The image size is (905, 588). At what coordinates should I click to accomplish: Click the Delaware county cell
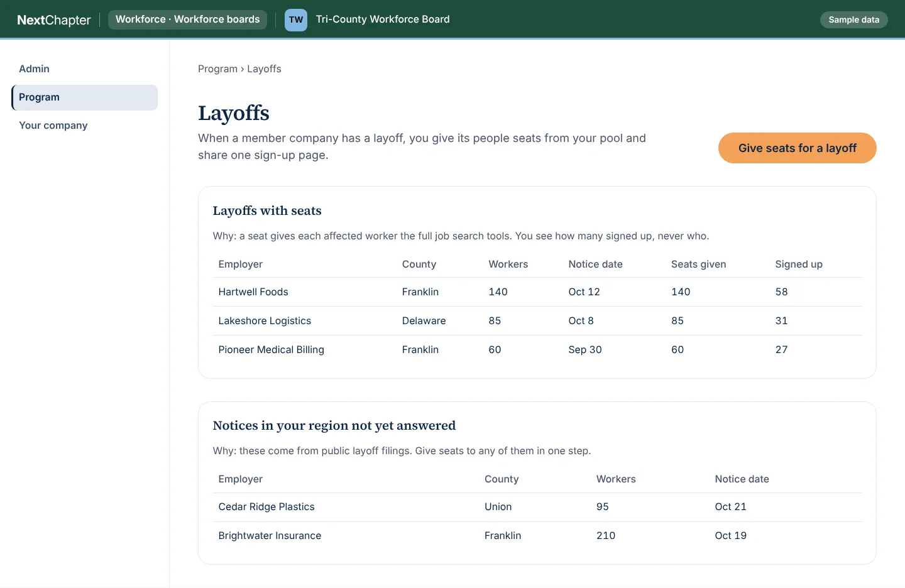424,321
